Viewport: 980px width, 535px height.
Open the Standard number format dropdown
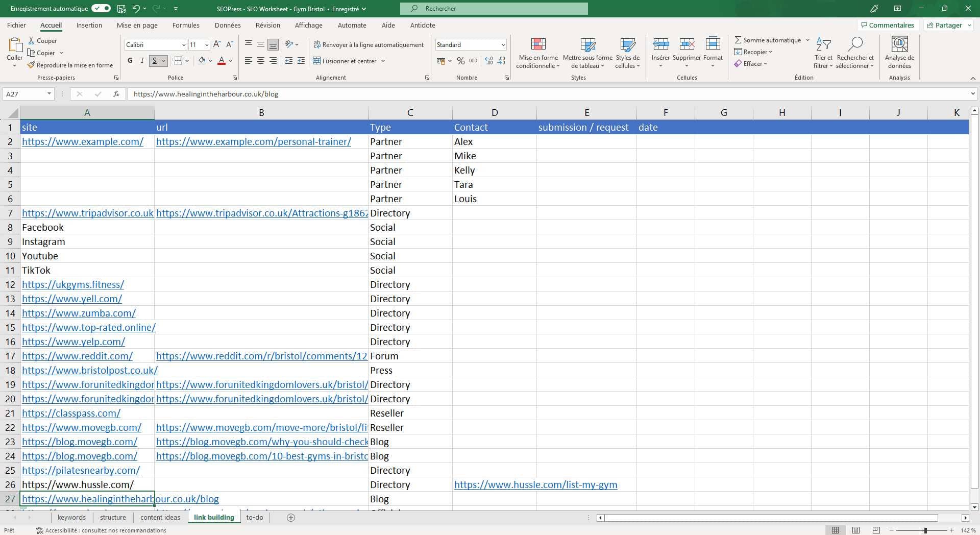(503, 45)
